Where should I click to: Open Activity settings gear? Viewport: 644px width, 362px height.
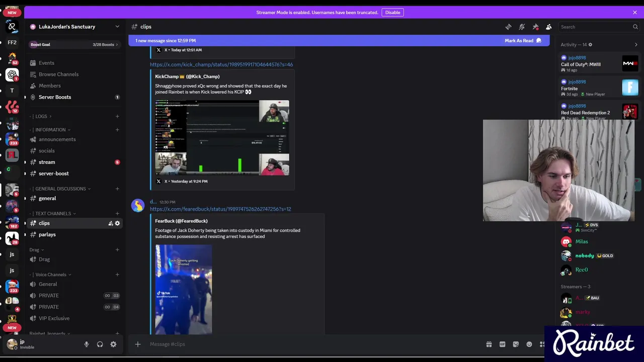590,45
